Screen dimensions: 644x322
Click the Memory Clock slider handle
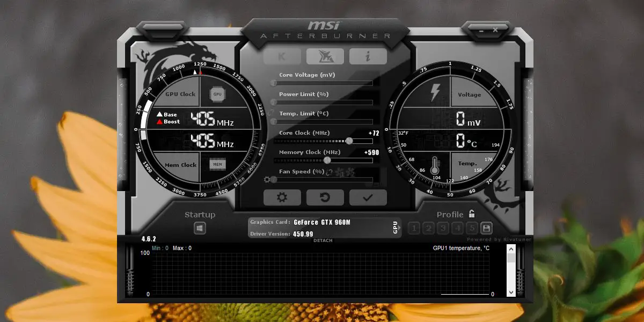tap(327, 160)
